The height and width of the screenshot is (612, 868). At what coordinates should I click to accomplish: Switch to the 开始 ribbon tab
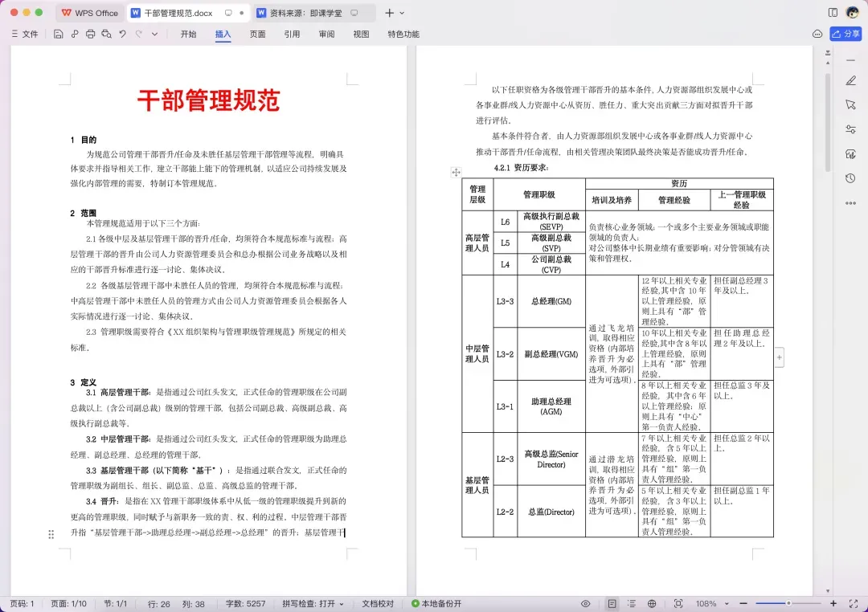(x=188, y=34)
